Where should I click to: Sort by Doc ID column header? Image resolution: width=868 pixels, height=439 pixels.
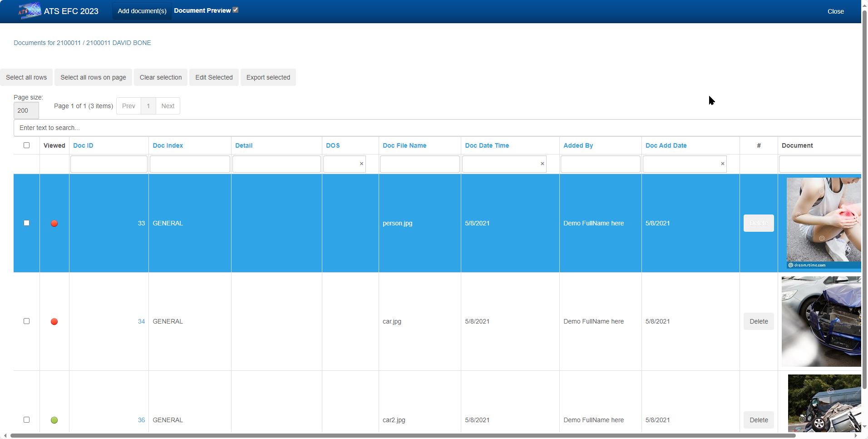point(83,145)
